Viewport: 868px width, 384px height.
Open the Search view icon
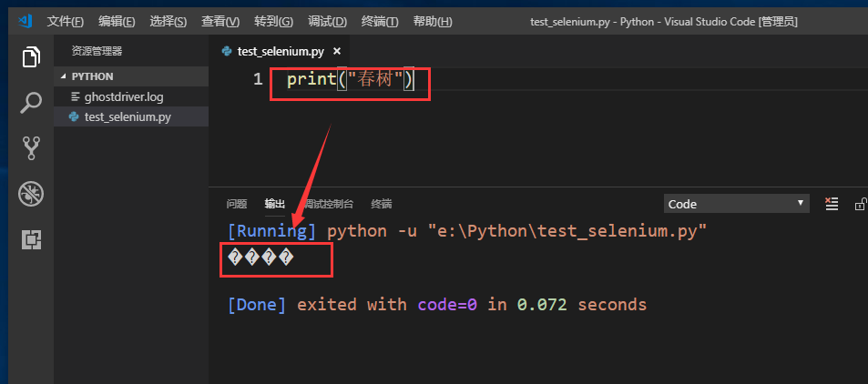[x=31, y=102]
